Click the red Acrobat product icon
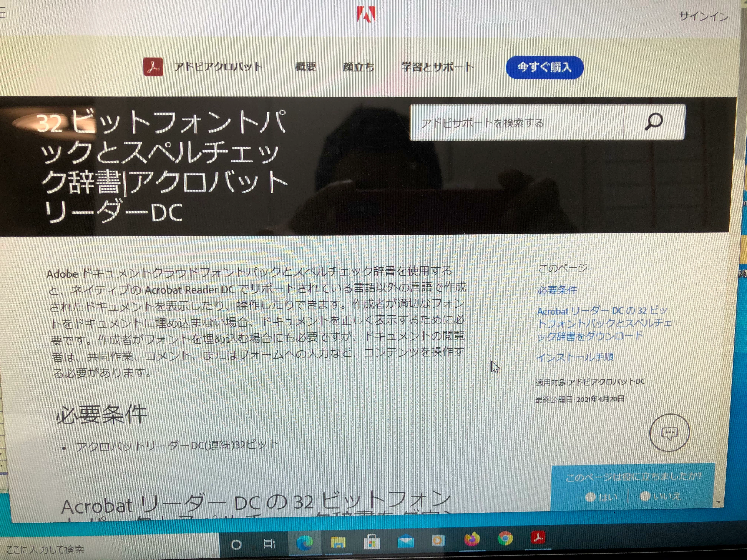The height and width of the screenshot is (560, 747). [x=153, y=67]
